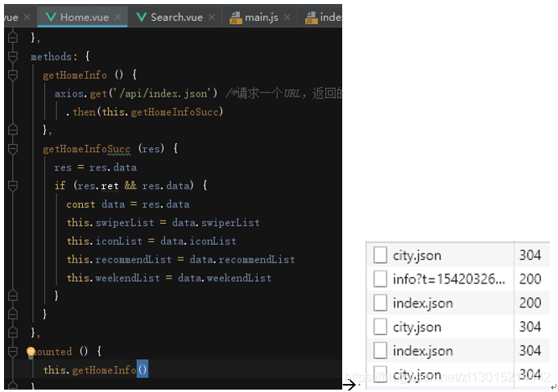Open the main.js tab

point(261,17)
